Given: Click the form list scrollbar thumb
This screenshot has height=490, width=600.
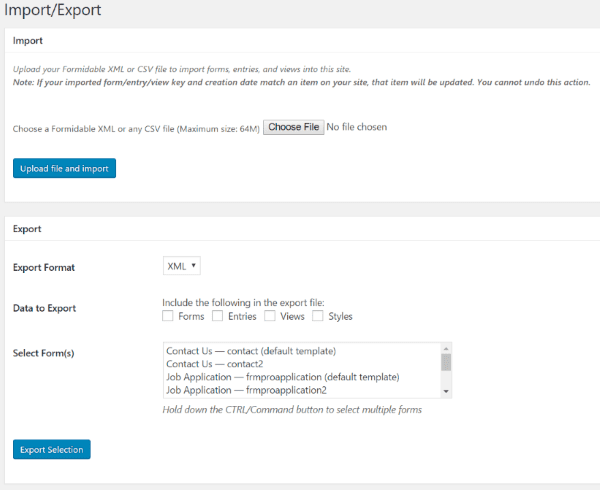Looking at the screenshot, I should 446,362.
